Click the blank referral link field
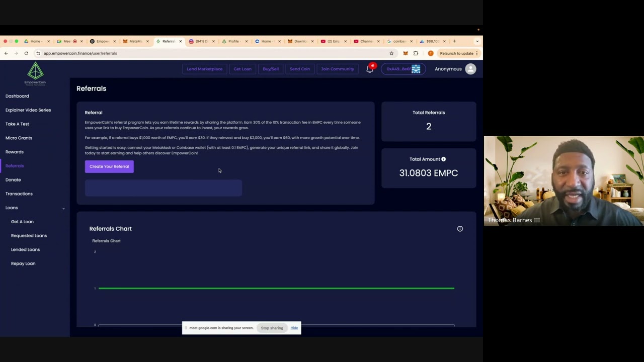The image size is (644, 362). click(x=164, y=188)
